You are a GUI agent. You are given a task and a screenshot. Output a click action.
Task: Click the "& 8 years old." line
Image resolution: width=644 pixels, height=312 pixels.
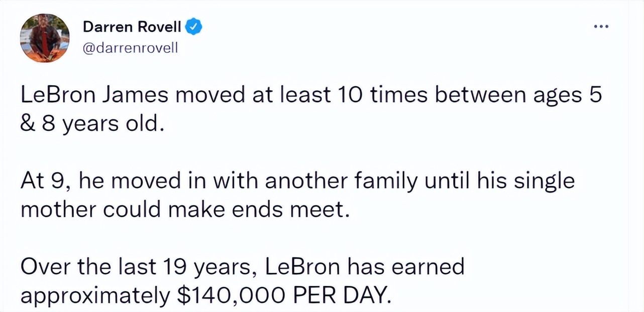pyautogui.click(x=92, y=123)
